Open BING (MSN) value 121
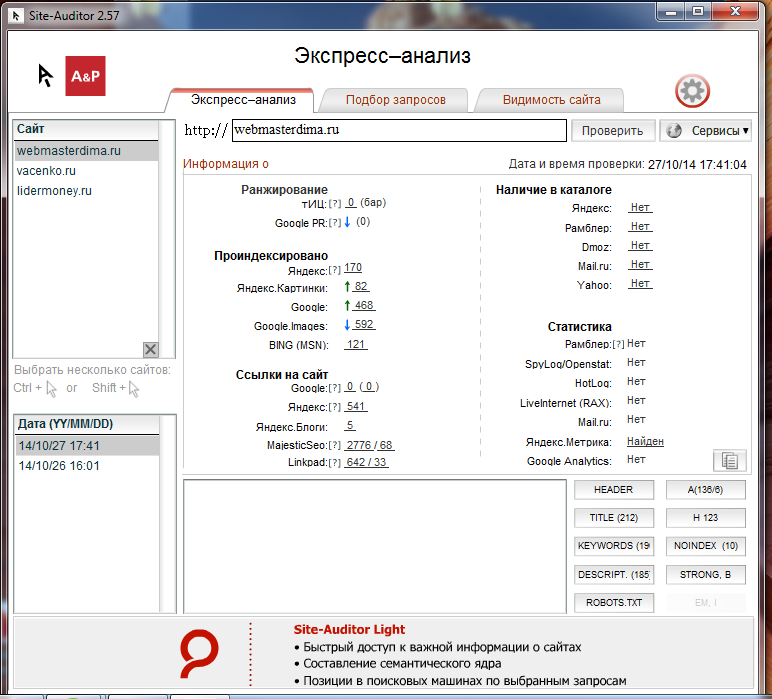 (355, 345)
